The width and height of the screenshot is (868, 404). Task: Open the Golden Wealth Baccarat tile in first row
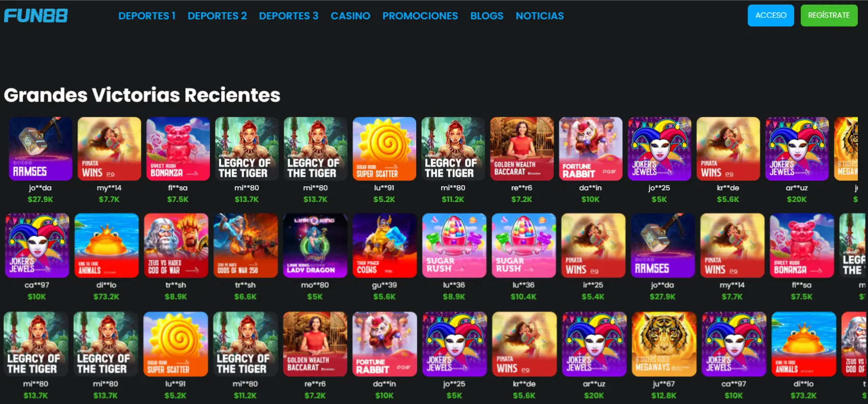coord(522,149)
